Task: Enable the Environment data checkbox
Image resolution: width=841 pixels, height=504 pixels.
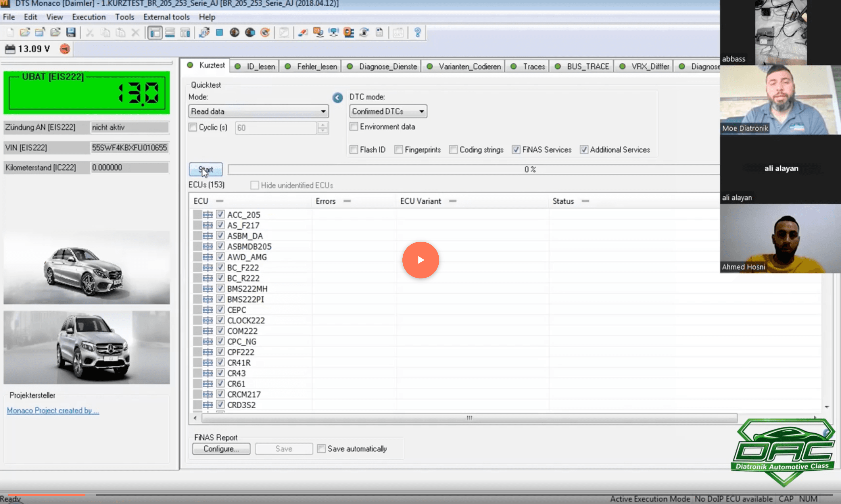Action: click(x=354, y=127)
